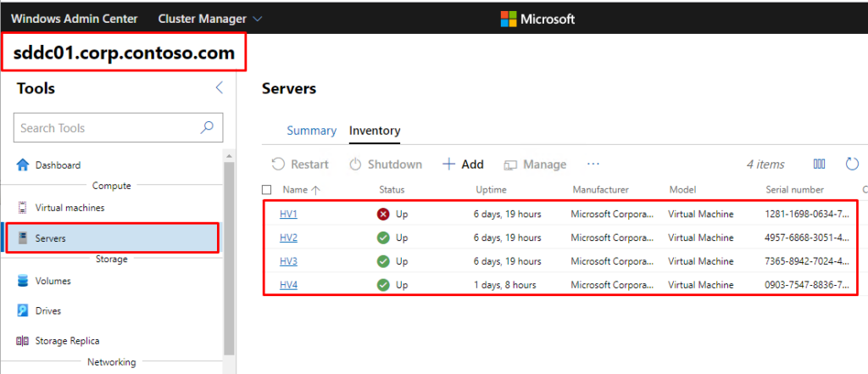This screenshot has width=868, height=374.
Task: Toggle the select-all checkbox
Action: pos(267,190)
